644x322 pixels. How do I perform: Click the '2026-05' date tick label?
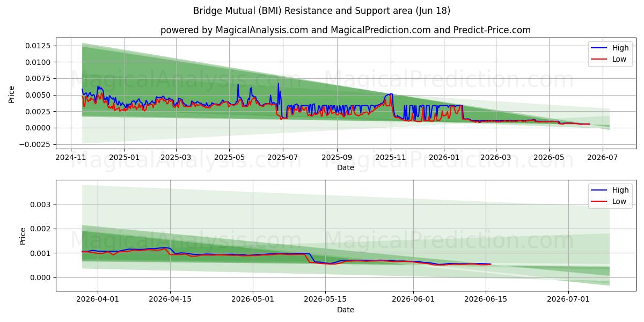(548, 157)
